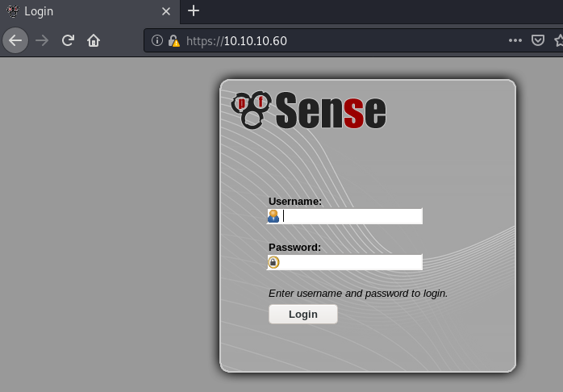The height and width of the screenshot is (392, 563).
Task: Select the Login browser tab
Action: pyautogui.click(x=90, y=11)
